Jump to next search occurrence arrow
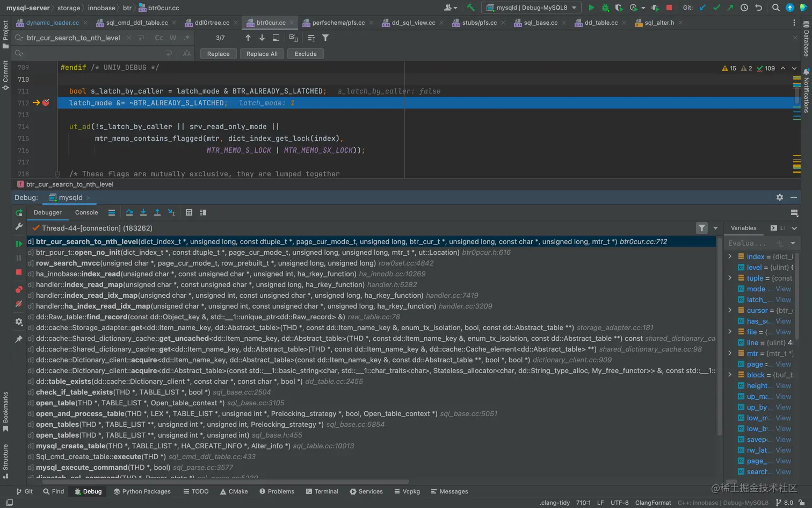This screenshot has height=508, width=812. (262, 38)
